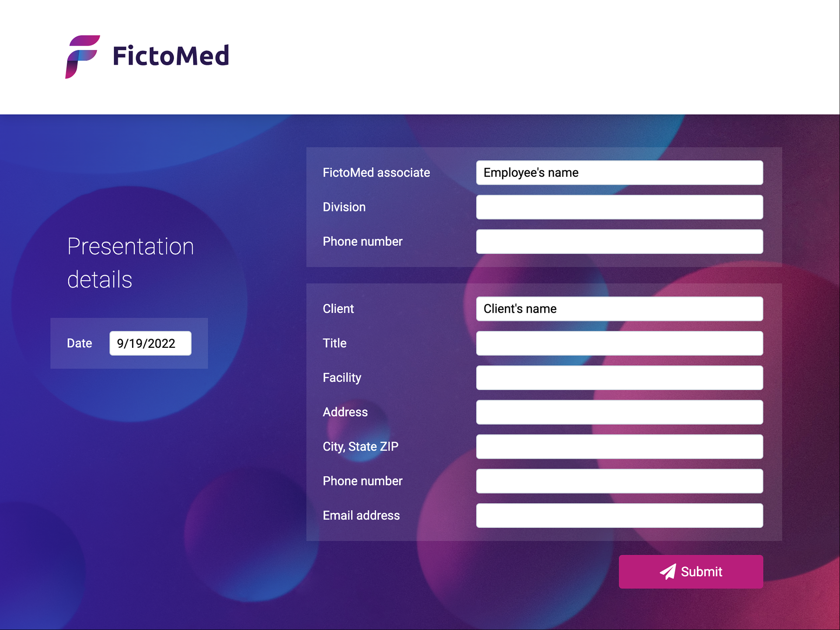840x630 pixels.
Task: Click the paper plane icon on Submit
Action: pyautogui.click(x=668, y=571)
